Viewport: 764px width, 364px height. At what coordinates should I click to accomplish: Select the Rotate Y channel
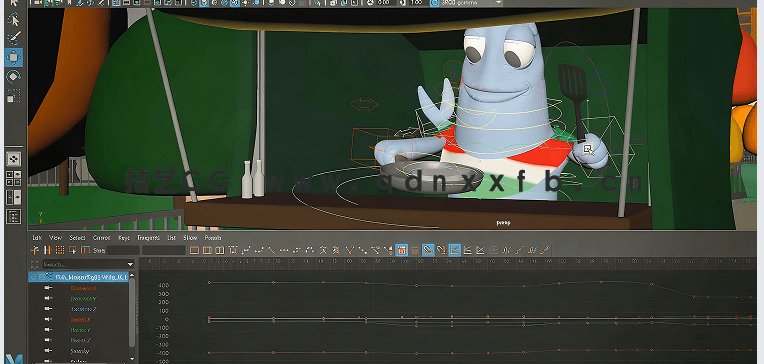[x=80, y=330]
